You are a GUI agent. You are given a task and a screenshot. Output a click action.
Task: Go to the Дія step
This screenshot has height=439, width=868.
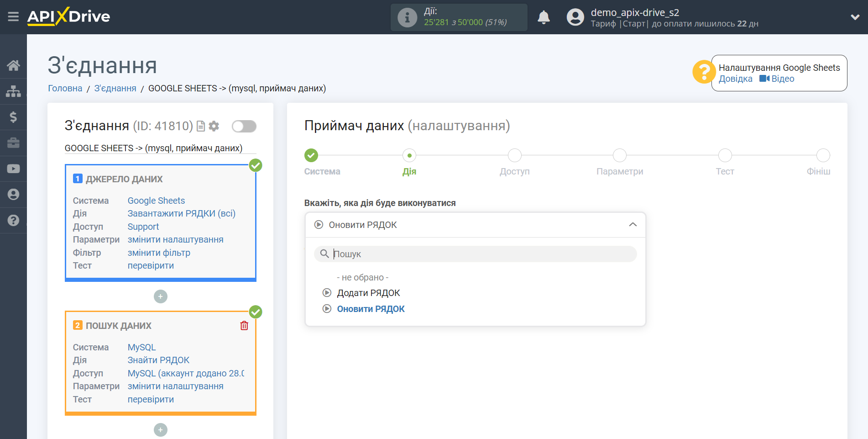(x=409, y=155)
